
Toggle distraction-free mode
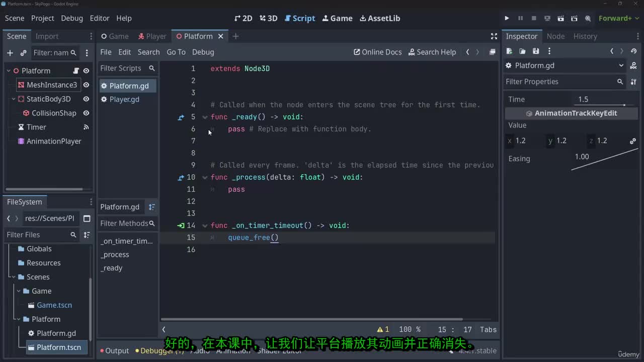pos(494,36)
